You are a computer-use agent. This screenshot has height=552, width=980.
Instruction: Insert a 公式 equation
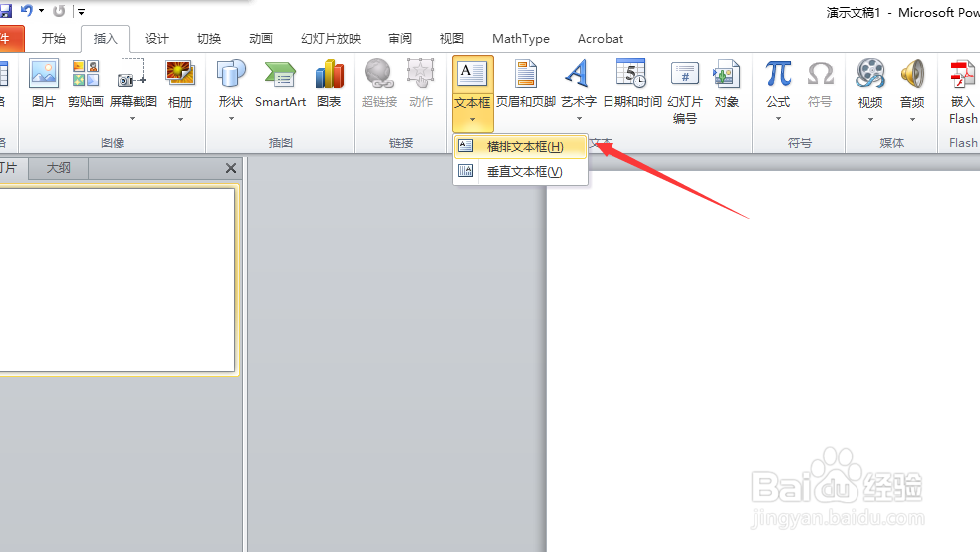pyautogui.click(x=778, y=83)
